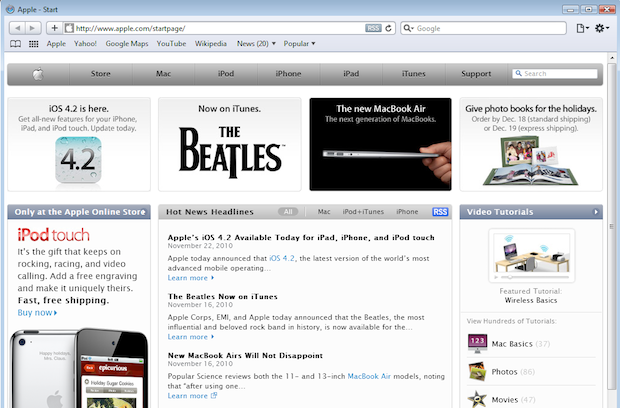Go back with the Back arrow button
The width and height of the screenshot is (620, 408).
(x=17, y=28)
